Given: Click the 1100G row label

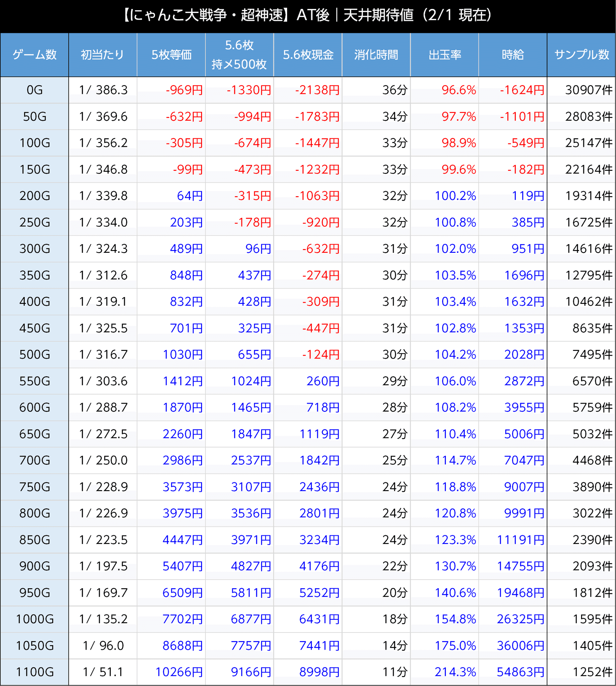Looking at the screenshot, I should click(x=34, y=672).
